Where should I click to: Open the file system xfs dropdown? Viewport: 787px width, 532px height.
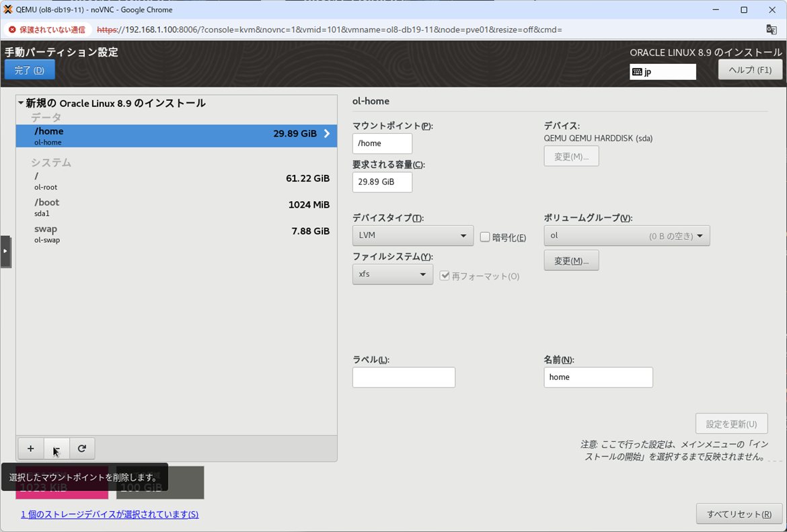[x=393, y=274]
